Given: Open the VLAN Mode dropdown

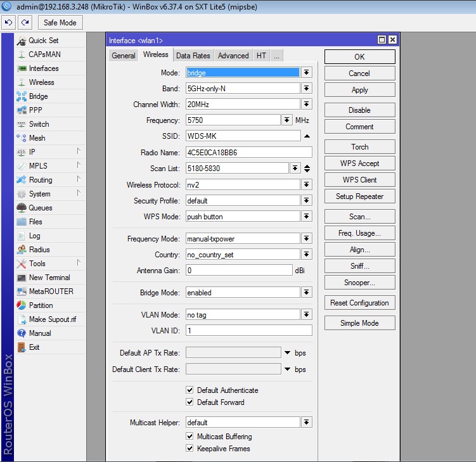Looking at the screenshot, I should (307, 314).
